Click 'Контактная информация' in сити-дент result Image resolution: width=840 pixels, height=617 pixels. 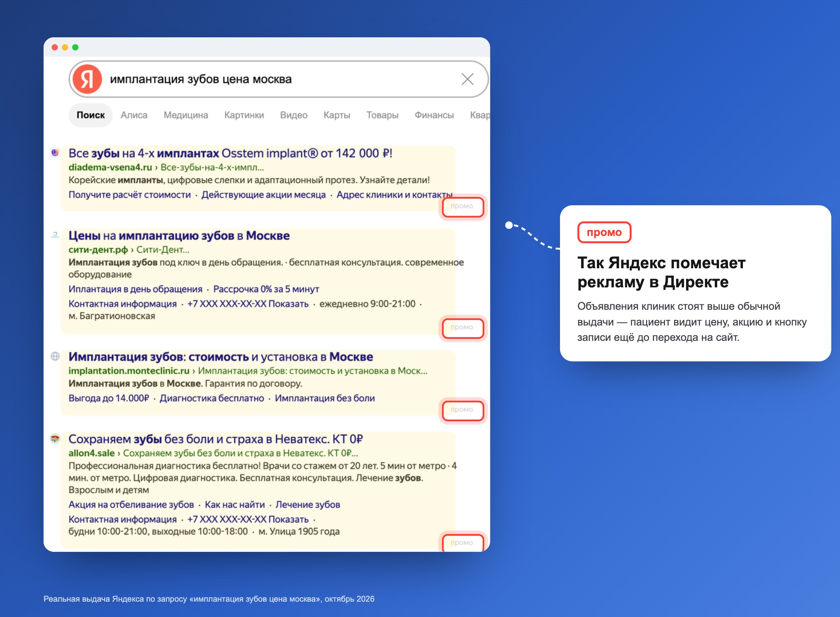(x=122, y=304)
